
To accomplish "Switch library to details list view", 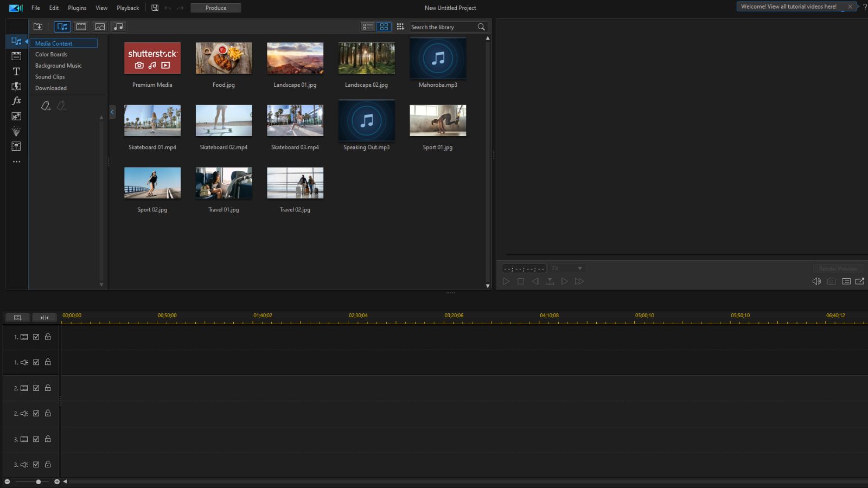I will 368,27.
